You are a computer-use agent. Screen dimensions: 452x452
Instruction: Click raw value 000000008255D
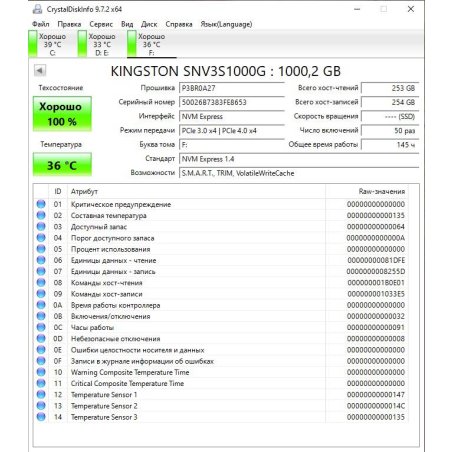[376, 271]
